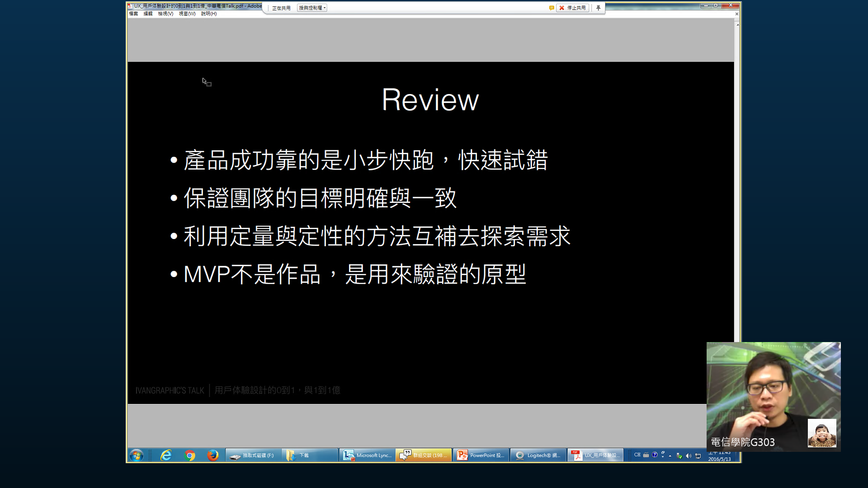Viewport: 868px width, 488px height.
Task: Show hidden system tray icons arrow
Action: point(670,456)
